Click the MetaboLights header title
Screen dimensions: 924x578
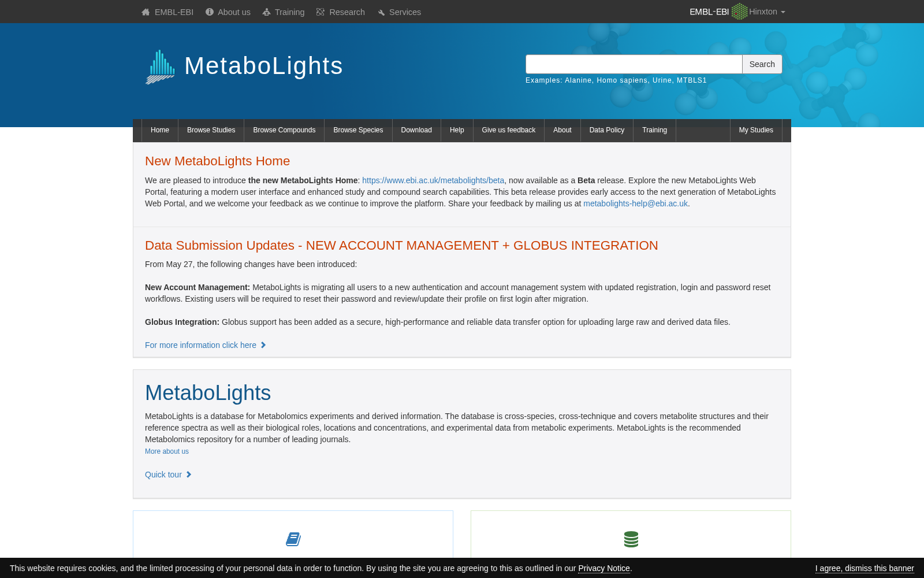tap(263, 66)
